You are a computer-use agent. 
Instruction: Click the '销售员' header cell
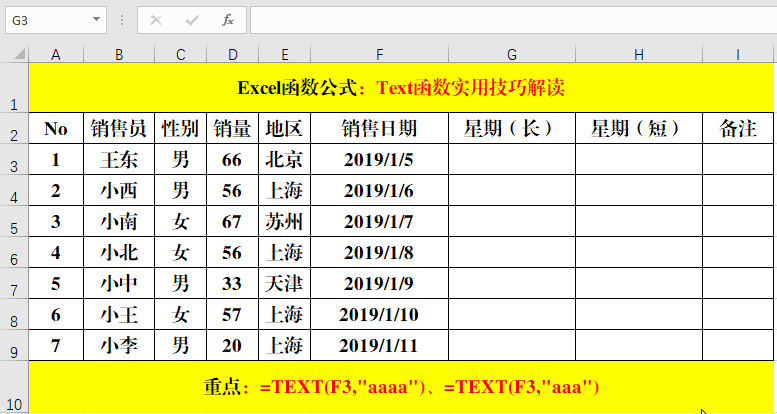pyautogui.click(x=119, y=128)
